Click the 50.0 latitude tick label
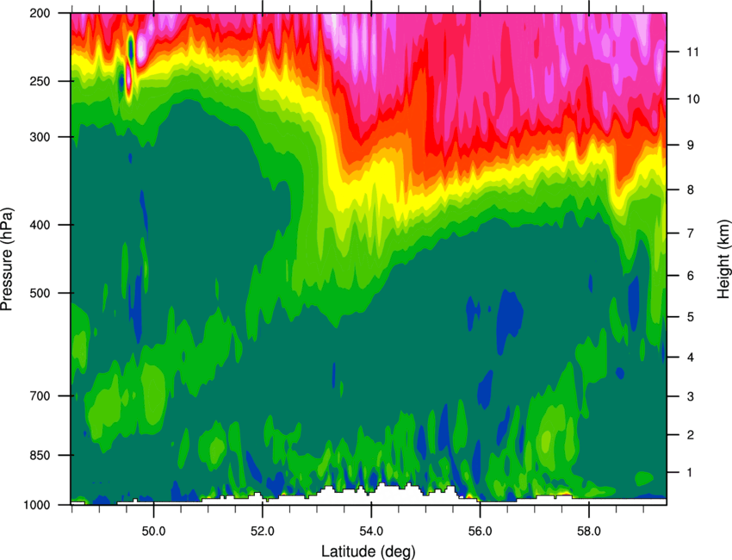This screenshot has height=560, width=732. pyautogui.click(x=153, y=532)
